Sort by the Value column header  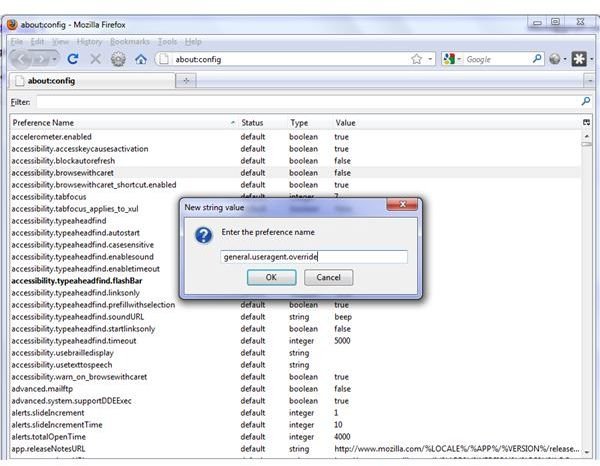tap(457, 123)
